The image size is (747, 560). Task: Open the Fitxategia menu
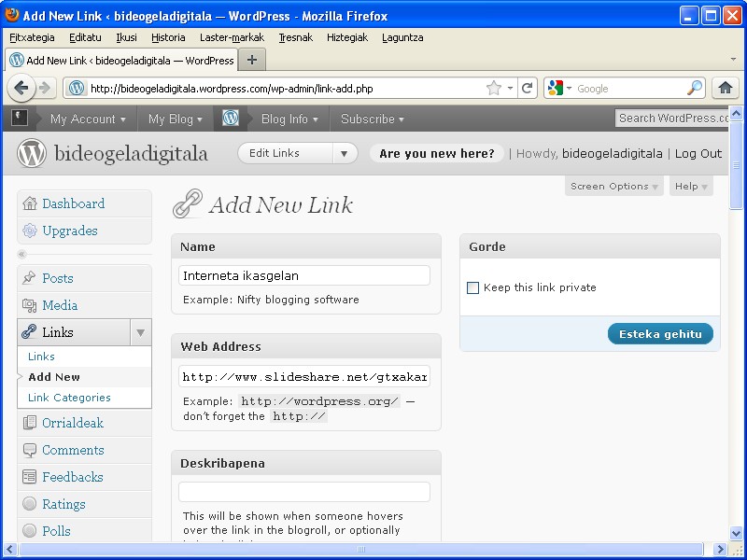pyautogui.click(x=32, y=37)
